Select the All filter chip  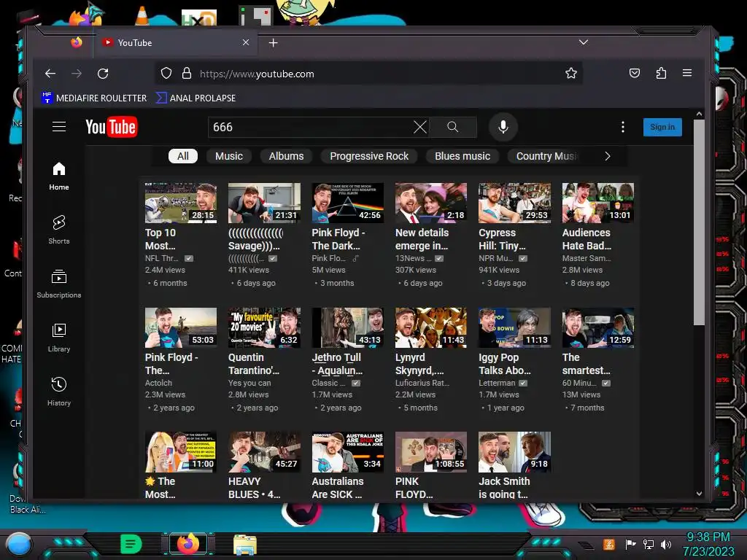(x=183, y=156)
